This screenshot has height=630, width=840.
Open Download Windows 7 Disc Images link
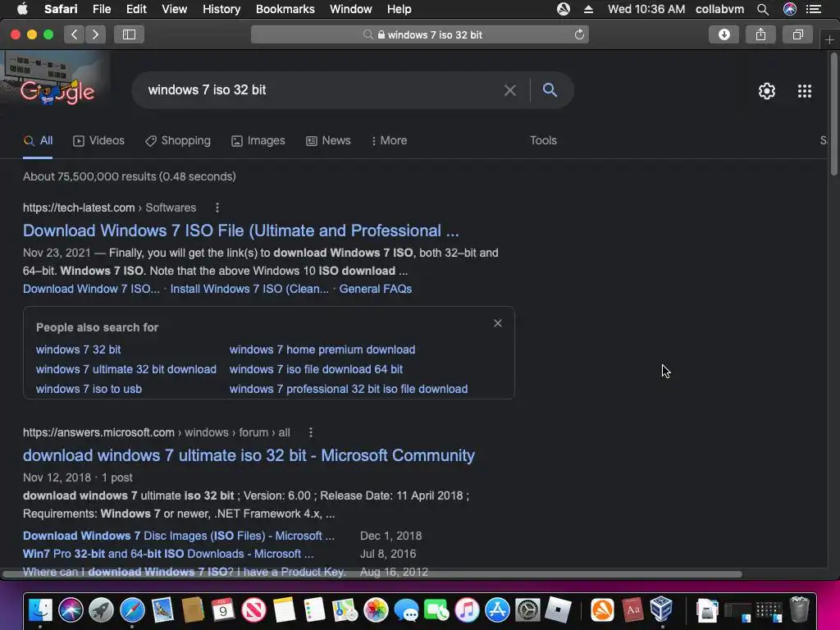(x=178, y=536)
